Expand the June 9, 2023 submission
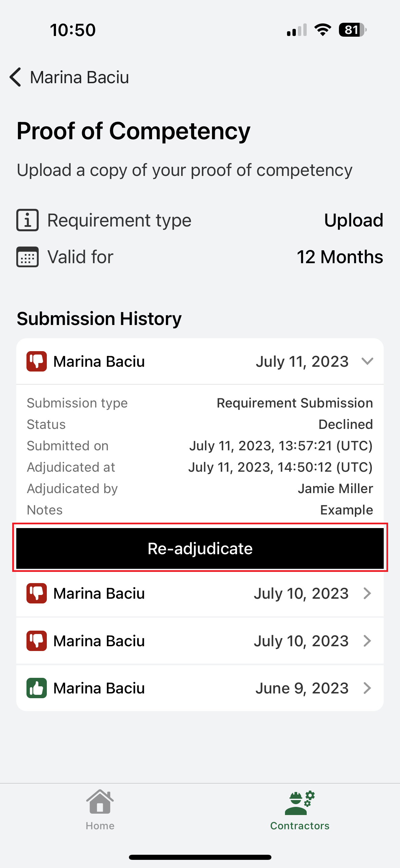The height and width of the screenshot is (868, 400). tap(367, 688)
